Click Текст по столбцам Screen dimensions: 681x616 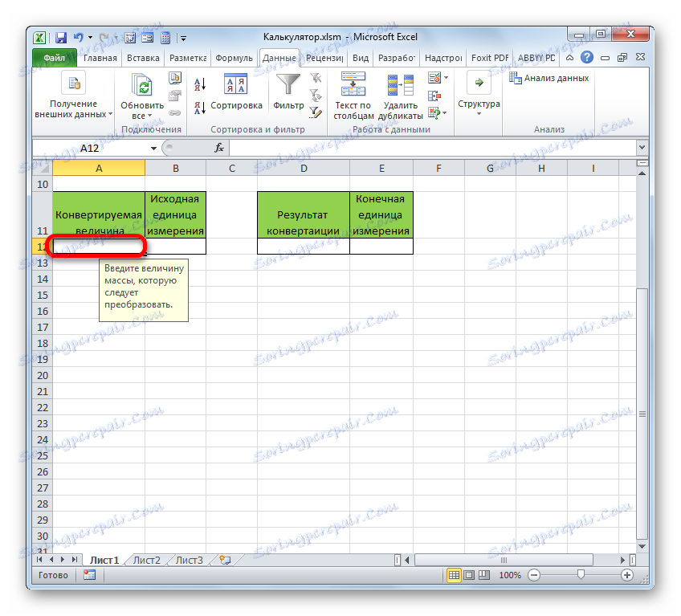(x=353, y=96)
